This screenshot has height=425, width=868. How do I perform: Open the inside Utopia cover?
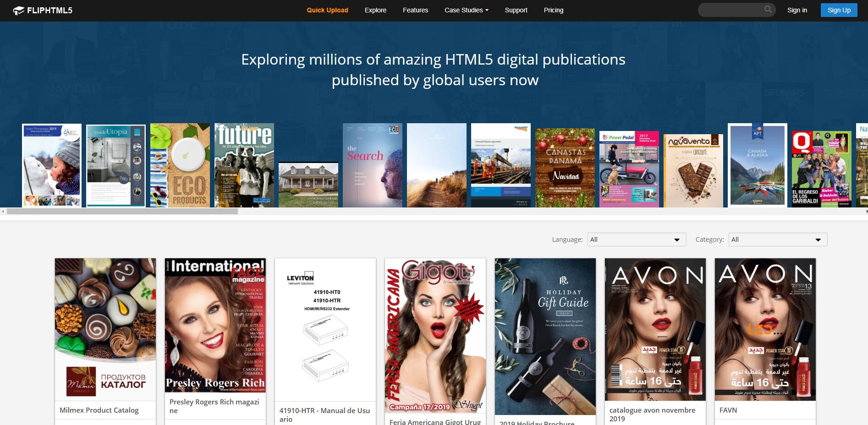[x=116, y=166]
